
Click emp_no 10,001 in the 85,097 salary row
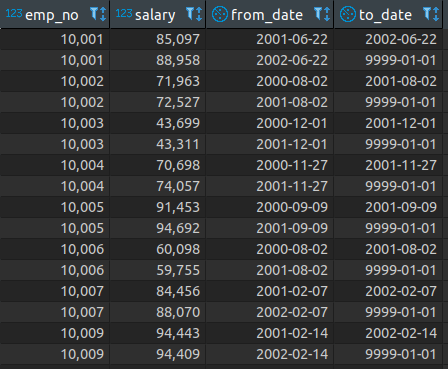tap(55, 39)
